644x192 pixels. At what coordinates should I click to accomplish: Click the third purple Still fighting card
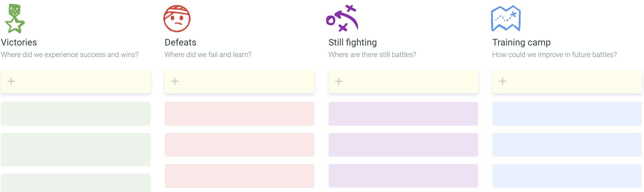[x=403, y=176]
